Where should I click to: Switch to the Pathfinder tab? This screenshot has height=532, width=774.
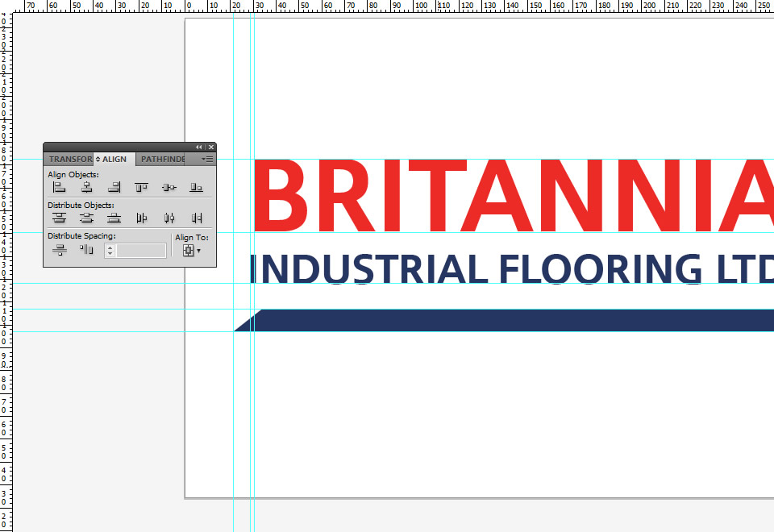(x=162, y=159)
